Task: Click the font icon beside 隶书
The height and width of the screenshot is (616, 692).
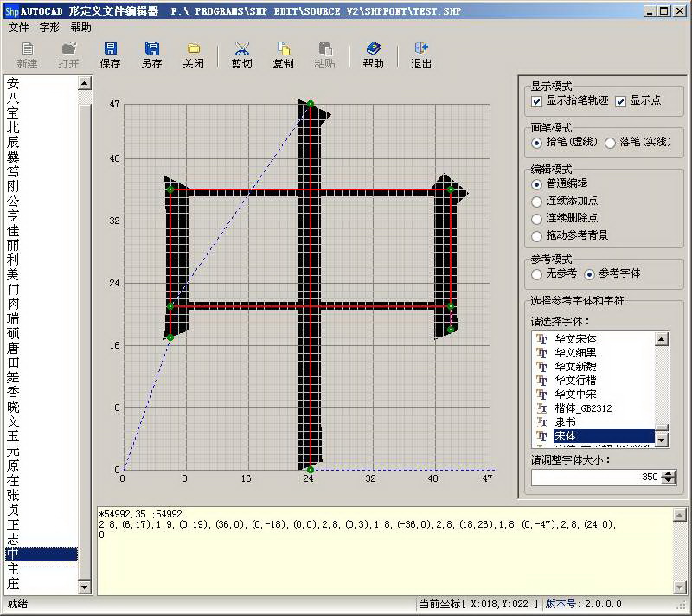Action: (x=542, y=422)
